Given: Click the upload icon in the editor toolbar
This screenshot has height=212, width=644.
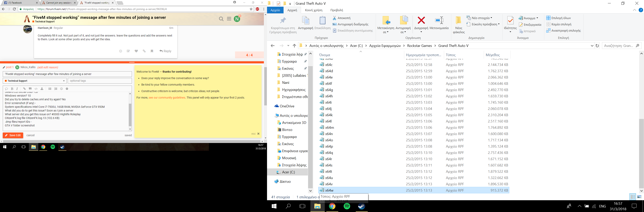Looking at the screenshot, I should (x=42, y=89).
